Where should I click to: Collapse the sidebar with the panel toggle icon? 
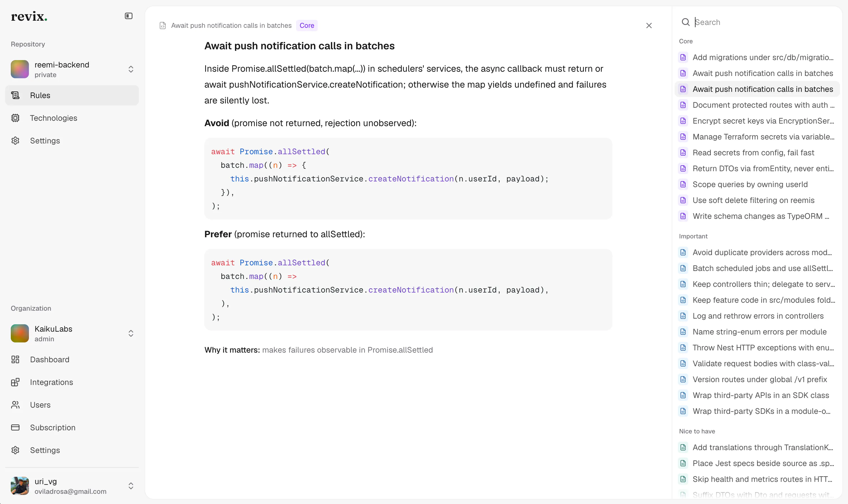pyautogui.click(x=128, y=16)
